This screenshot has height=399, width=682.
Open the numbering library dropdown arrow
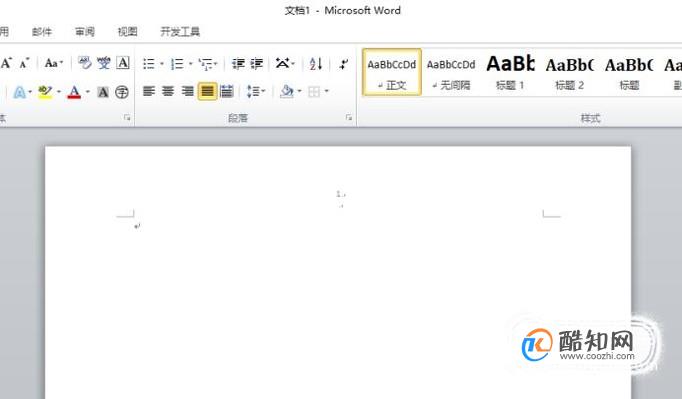tap(191, 64)
